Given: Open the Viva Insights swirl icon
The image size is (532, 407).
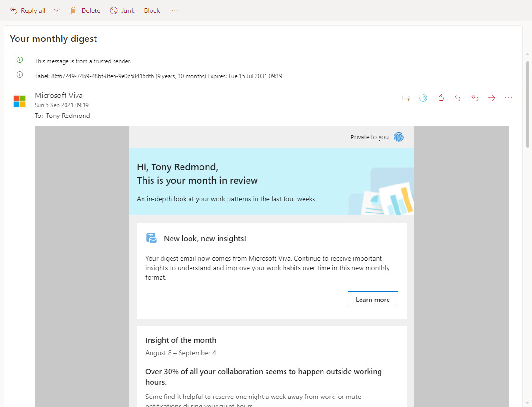Looking at the screenshot, I should click(423, 98).
